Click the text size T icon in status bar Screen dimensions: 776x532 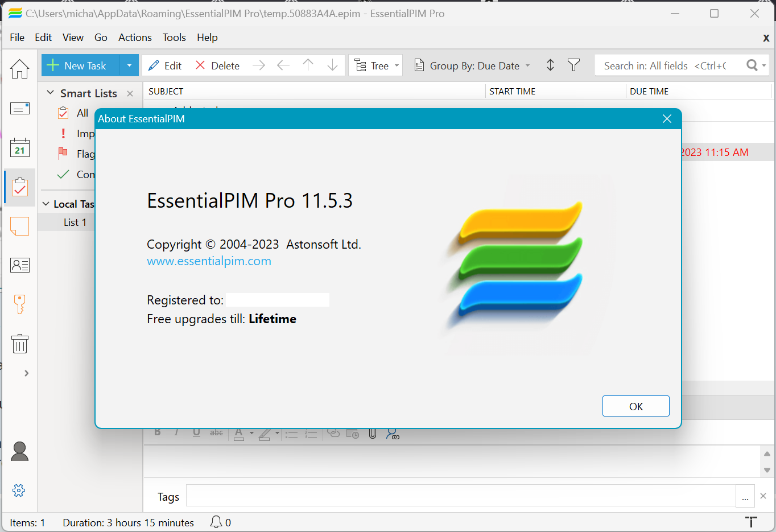751,522
